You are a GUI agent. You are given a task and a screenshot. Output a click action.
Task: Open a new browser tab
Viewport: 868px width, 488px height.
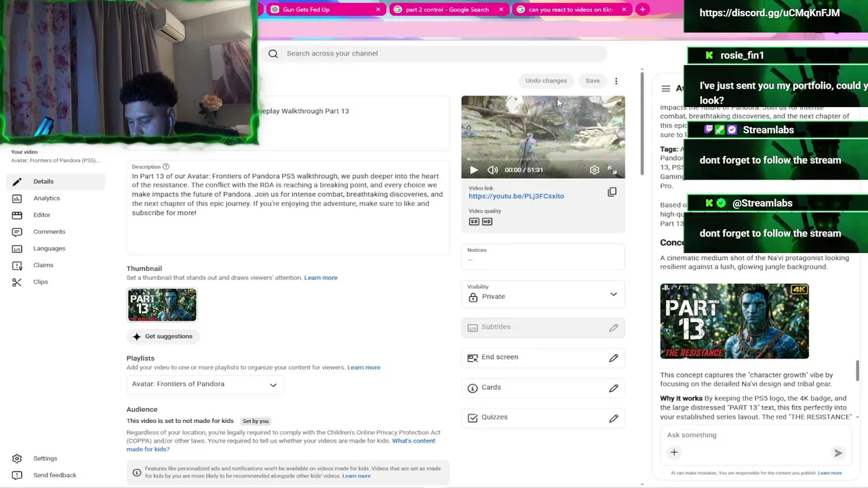642,9
